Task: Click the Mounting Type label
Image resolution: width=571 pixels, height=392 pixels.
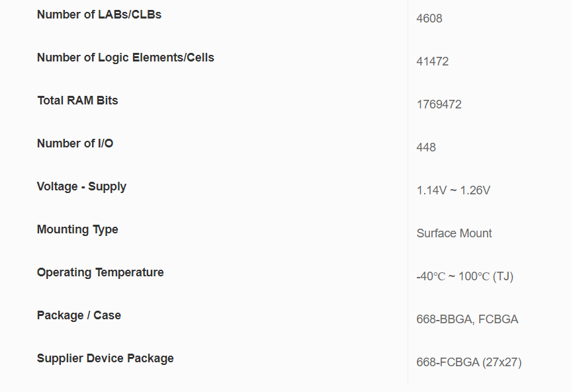Action: [x=77, y=229]
